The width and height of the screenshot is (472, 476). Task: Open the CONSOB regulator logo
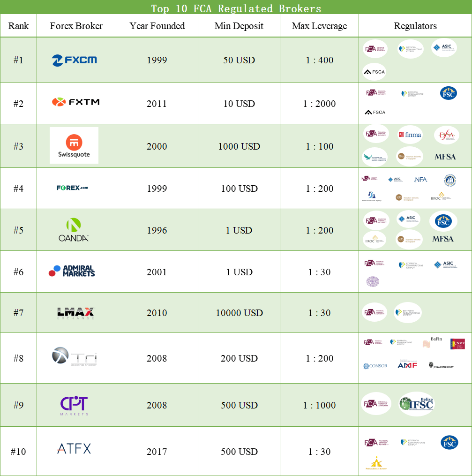(x=375, y=366)
